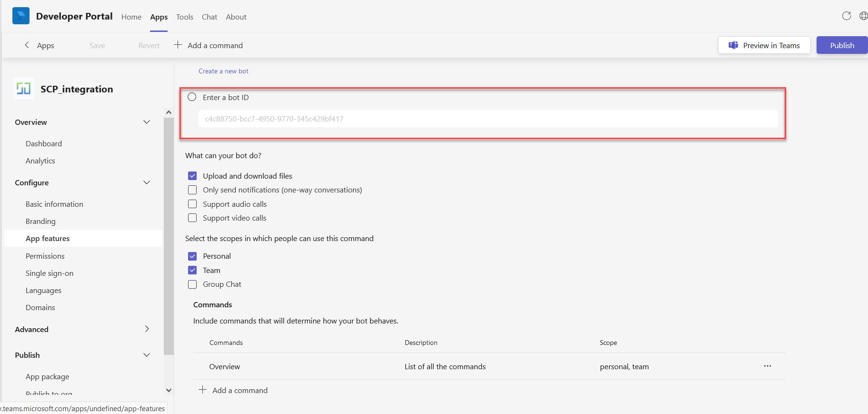Click the Publish button
The width and height of the screenshot is (868, 414).
coord(842,45)
